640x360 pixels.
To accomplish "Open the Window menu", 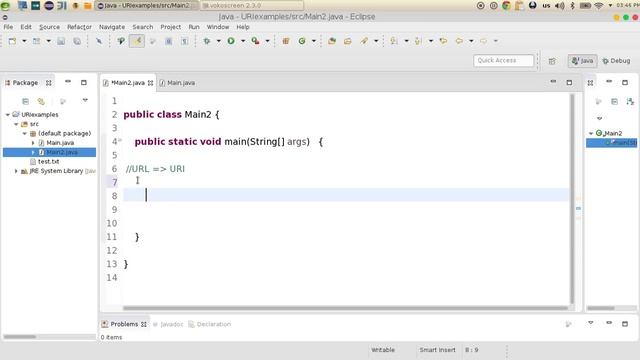I will point(218,27).
